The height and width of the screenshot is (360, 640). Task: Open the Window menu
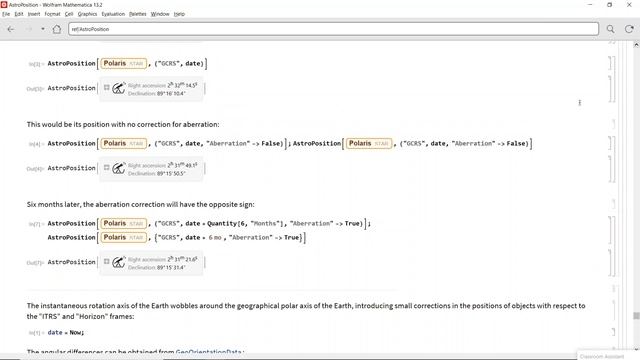coord(160,14)
